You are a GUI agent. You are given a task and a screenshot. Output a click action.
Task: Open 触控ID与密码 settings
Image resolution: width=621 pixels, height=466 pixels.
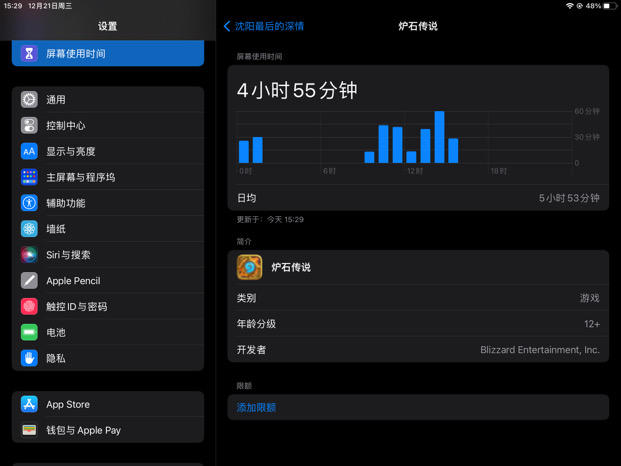[x=108, y=306]
